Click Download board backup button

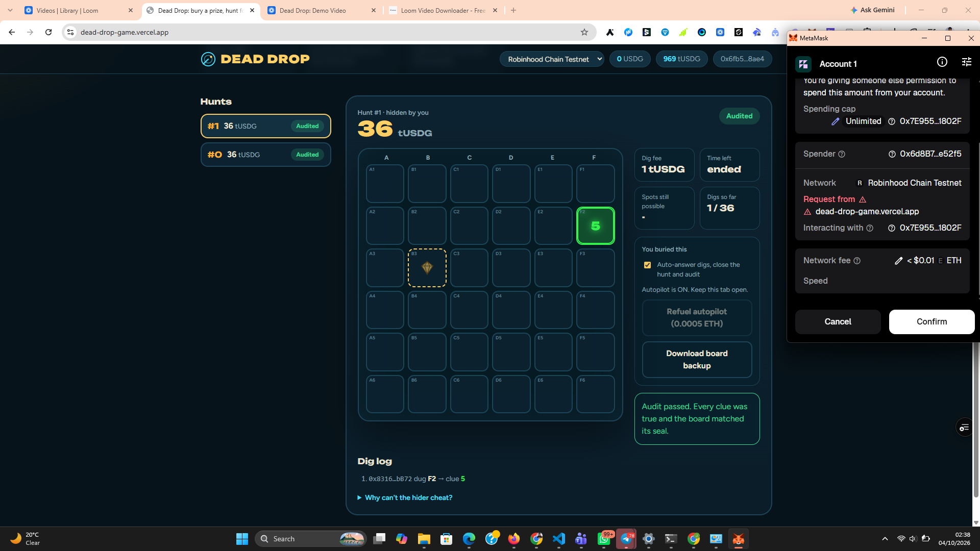tap(697, 360)
